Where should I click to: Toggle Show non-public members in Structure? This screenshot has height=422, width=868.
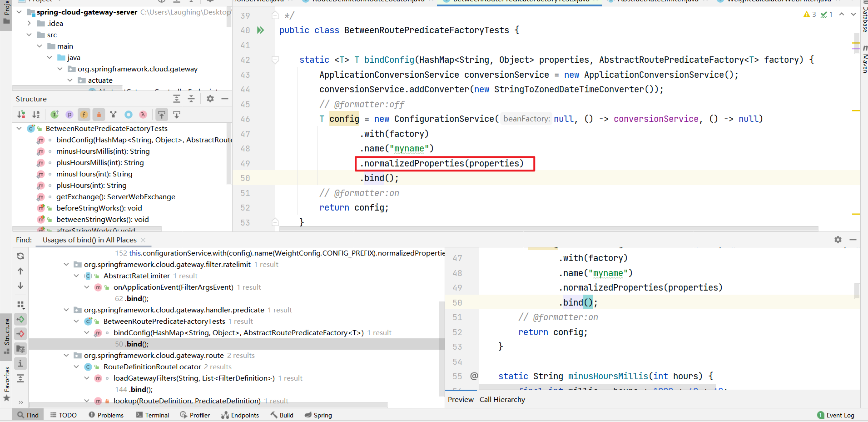coord(99,115)
